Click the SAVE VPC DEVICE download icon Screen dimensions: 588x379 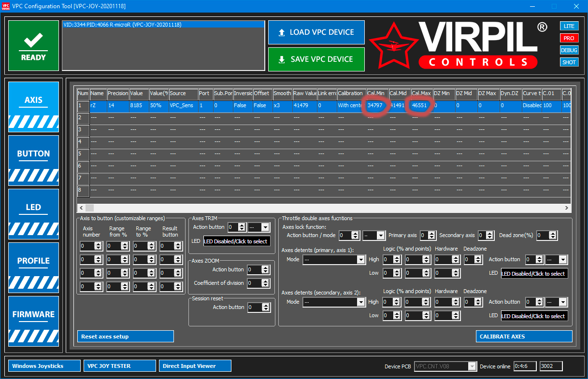click(282, 59)
